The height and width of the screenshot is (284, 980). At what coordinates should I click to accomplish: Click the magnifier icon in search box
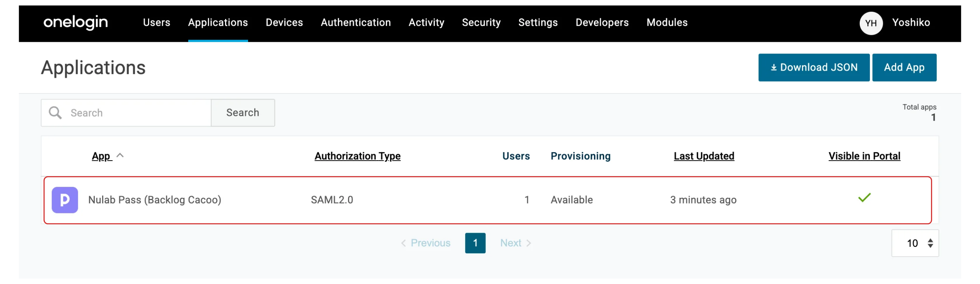55,113
